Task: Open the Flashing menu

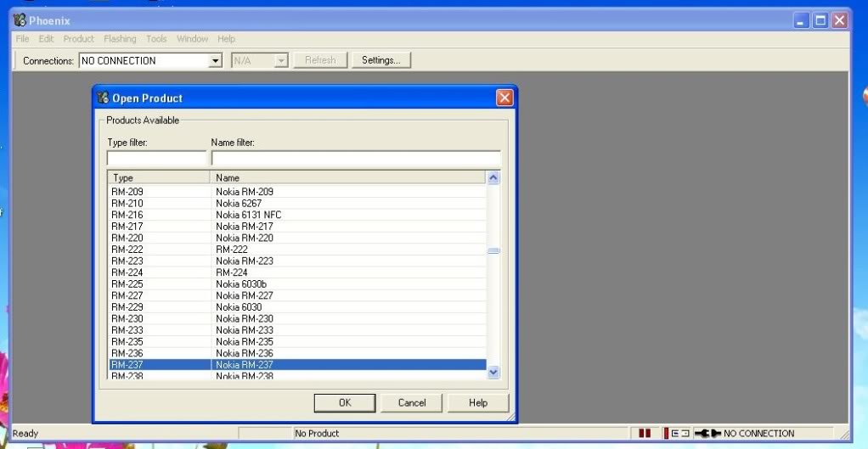Action: coord(120,39)
